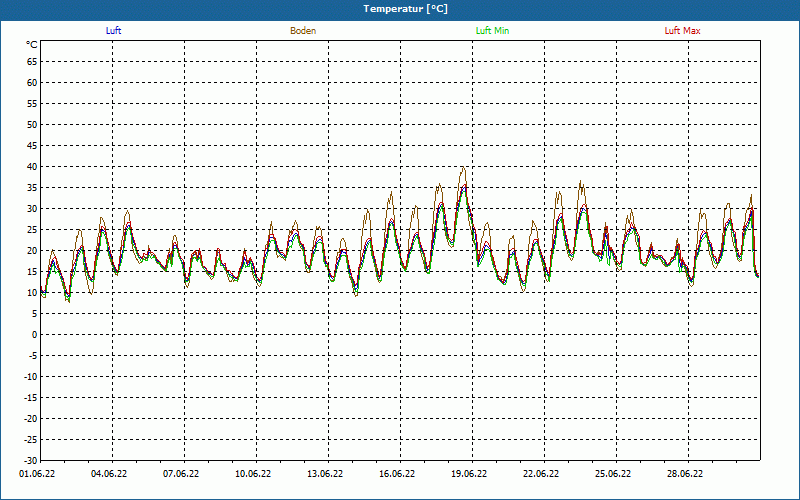Select the date label 25.06.22
Image resolution: width=800 pixels, height=500 pixels.
(613, 474)
